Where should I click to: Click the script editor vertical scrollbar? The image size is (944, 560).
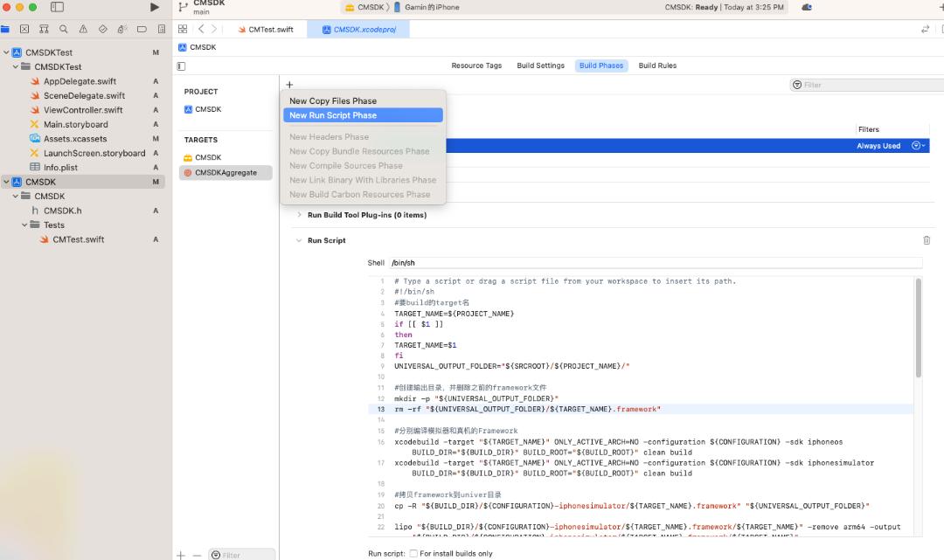[x=918, y=328]
